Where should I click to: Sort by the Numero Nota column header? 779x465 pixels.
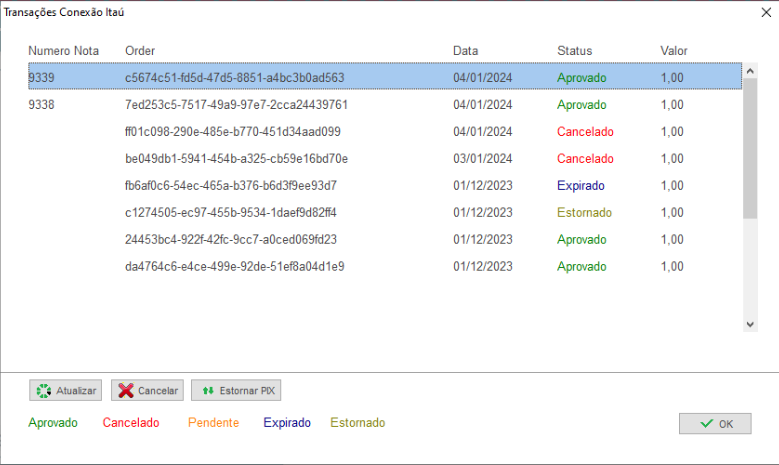tap(63, 50)
